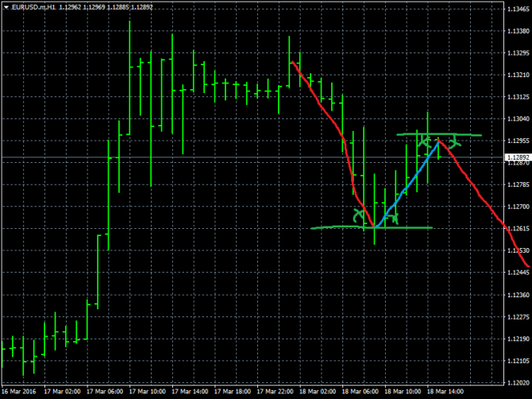
Task: Click the 1.13125 price axis label
Action: coord(518,97)
